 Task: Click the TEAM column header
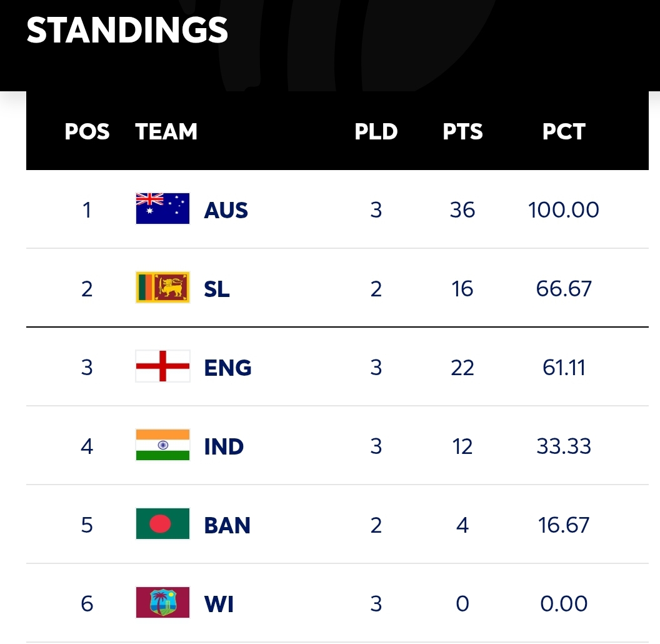(x=166, y=131)
